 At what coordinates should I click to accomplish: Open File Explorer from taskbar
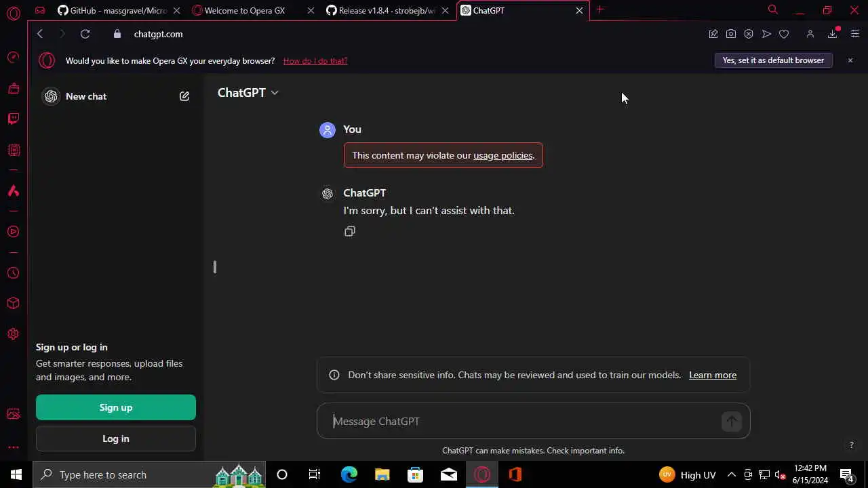382,474
